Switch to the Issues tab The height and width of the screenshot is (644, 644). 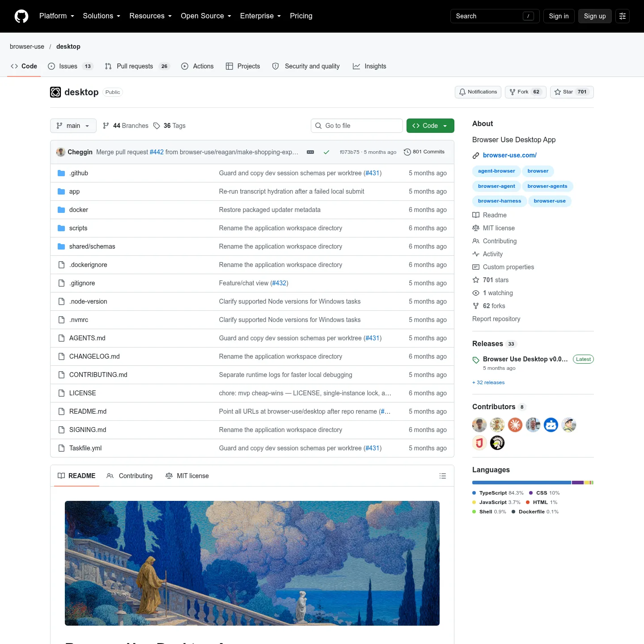(70, 66)
